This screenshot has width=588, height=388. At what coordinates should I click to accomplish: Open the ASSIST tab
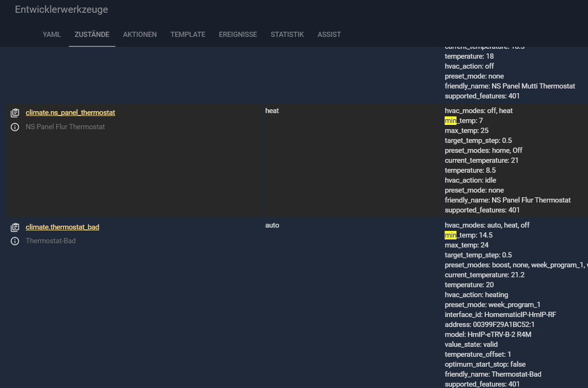point(329,35)
